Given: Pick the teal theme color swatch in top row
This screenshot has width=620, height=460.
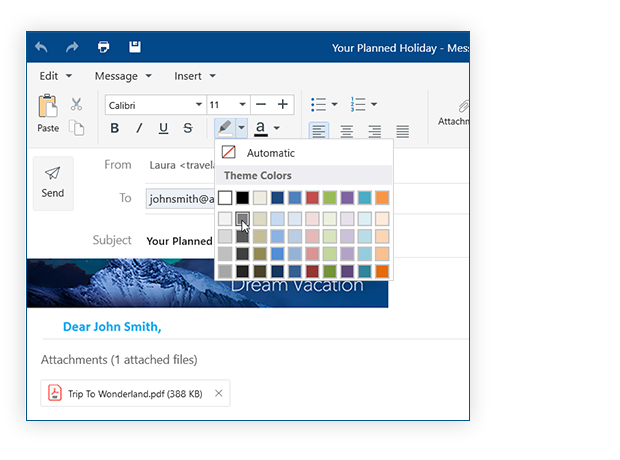Looking at the screenshot, I should pyautogui.click(x=365, y=198).
